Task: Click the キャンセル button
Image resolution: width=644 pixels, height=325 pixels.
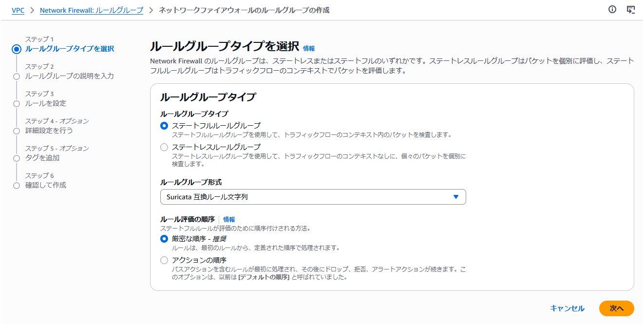Action: point(567,308)
